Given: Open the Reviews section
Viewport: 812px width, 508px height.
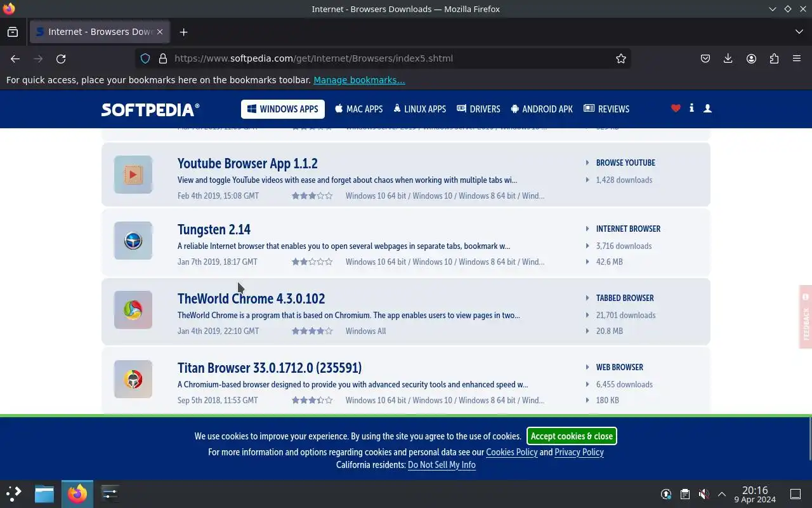Looking at the screenshot, I should pyautogui.click(x=606, y=109).
